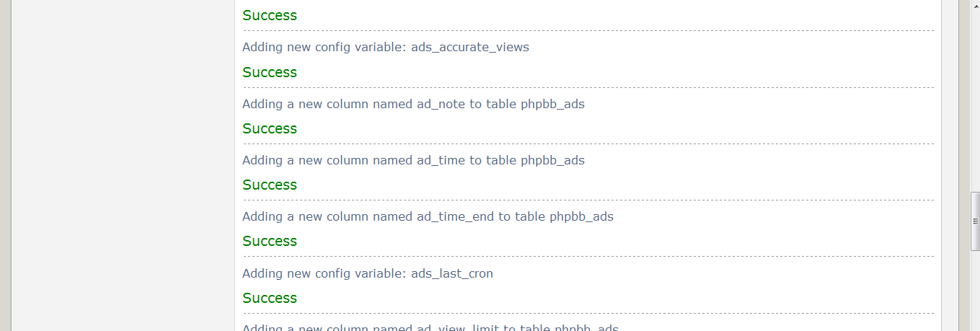Image resolution: width=980 pixels, height=331 pixels.
Task: Click the line adding the ad_time column
Action: pyautogui.click(x=413, y=160)
